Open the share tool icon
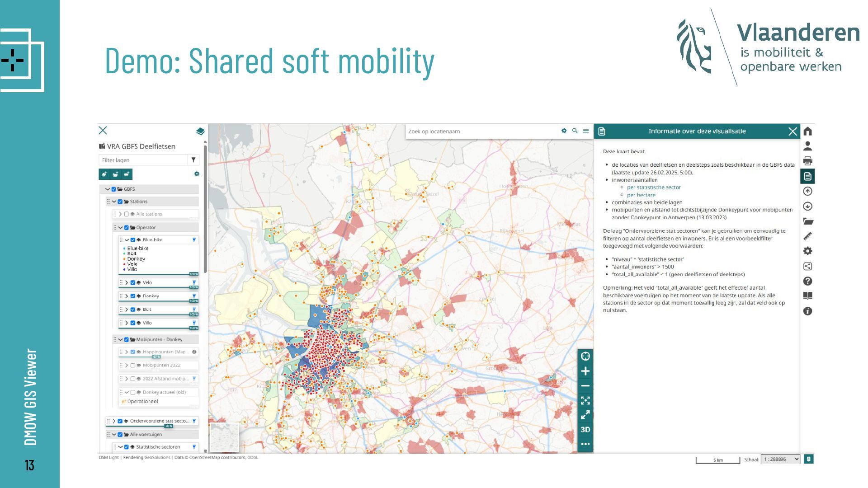 (x=808, y=266)
